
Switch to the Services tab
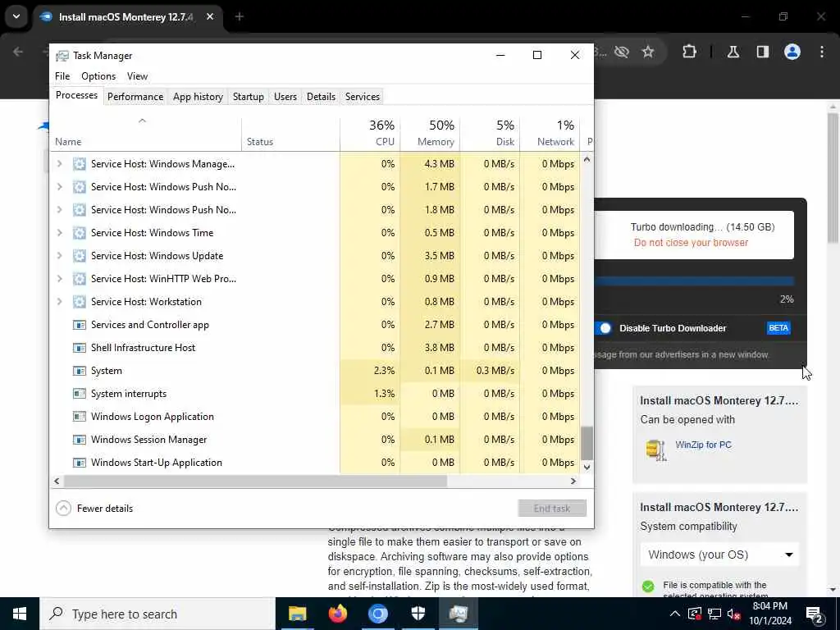pyautogui.click(x=362, y=97)
